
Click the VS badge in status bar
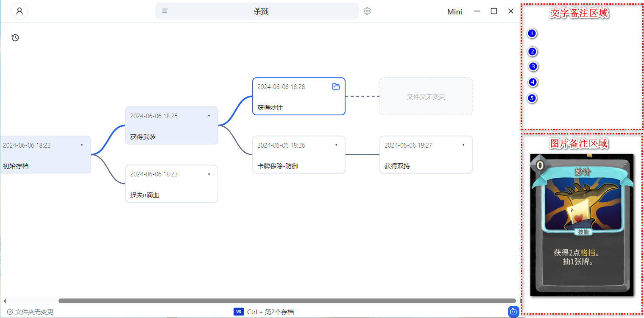coord(238,312)
